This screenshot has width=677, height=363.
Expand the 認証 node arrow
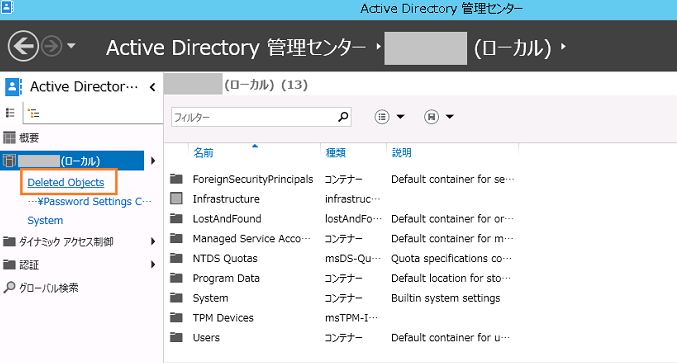pyautogui.click(x=153, y=265)
